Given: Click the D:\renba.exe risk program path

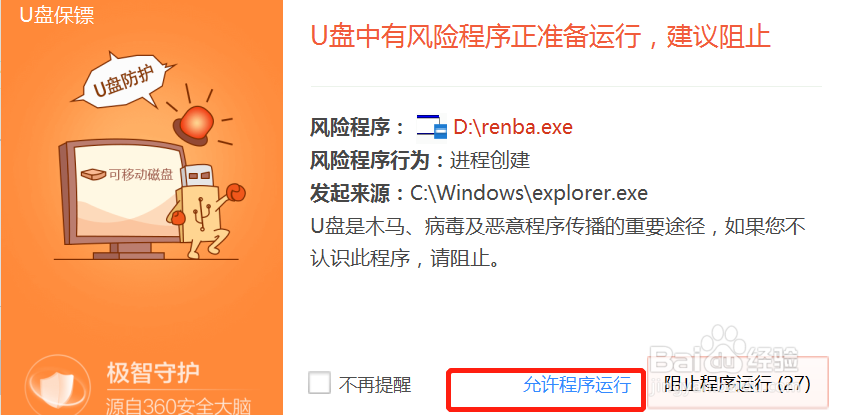Looking at the screenshot, I should pyautogui.click(x=513, y=127).
